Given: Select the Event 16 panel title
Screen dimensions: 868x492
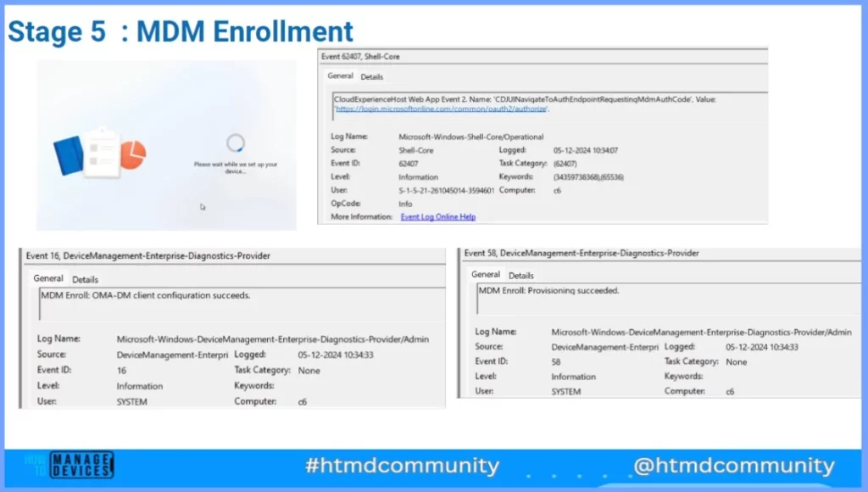Looking at the screenshot, I should (147, 255).
